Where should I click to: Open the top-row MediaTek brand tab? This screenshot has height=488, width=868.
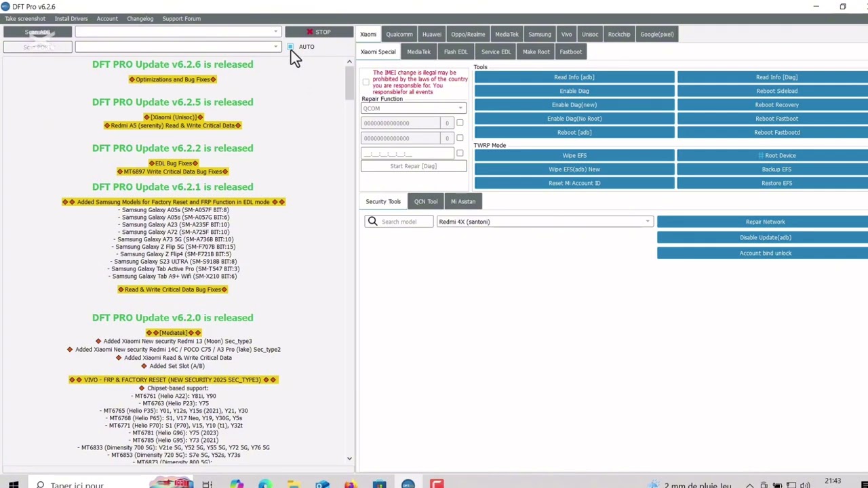(507, 34)
